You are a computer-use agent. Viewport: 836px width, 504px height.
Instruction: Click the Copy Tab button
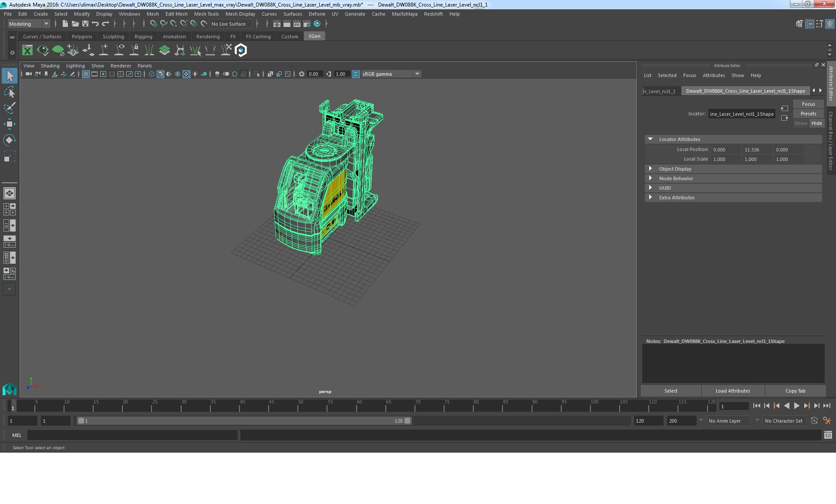(795, 391)
